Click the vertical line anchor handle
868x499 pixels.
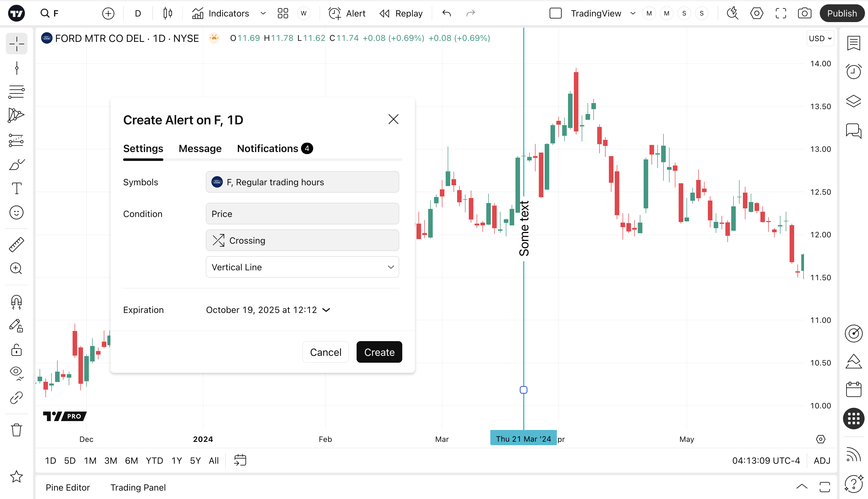(523, 390)
